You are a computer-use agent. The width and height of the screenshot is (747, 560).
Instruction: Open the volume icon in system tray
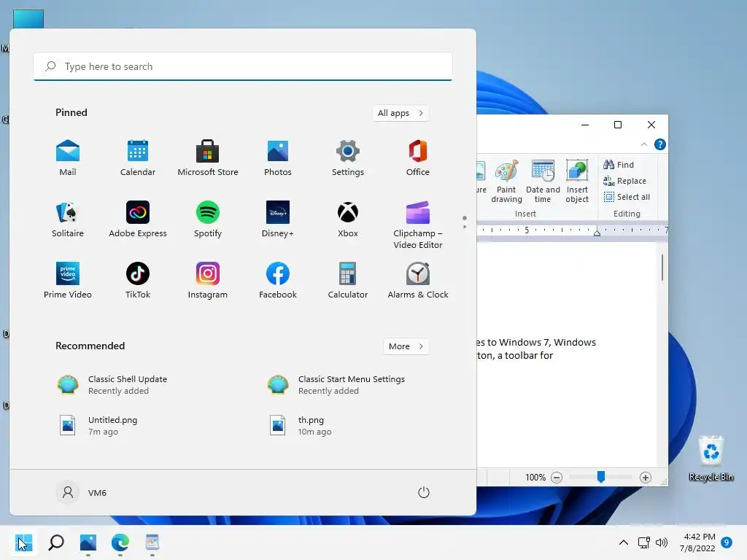662,542
